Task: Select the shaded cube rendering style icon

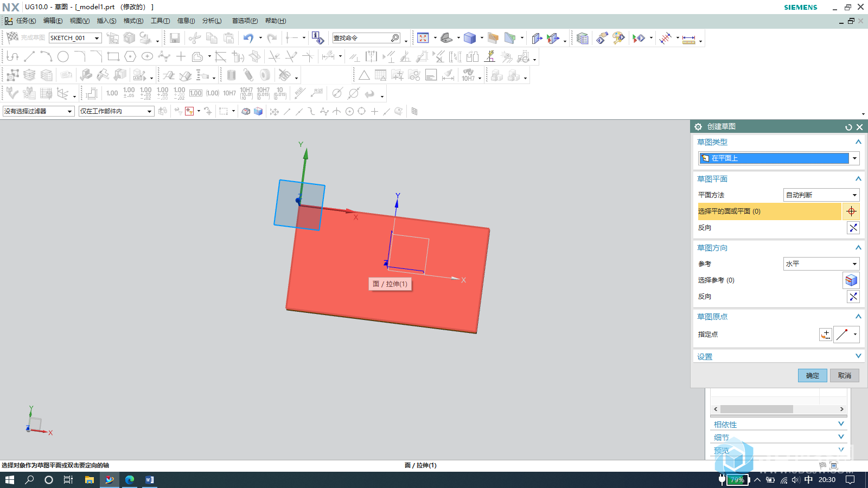Action: point(470,38)
